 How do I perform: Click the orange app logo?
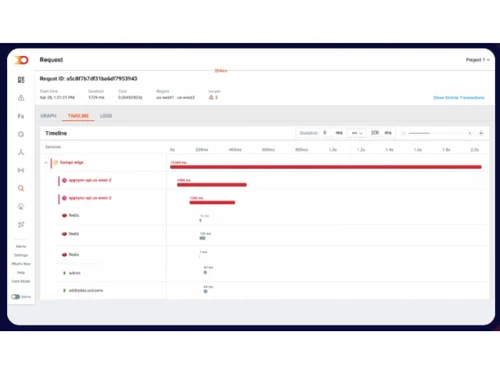point(21,60)
